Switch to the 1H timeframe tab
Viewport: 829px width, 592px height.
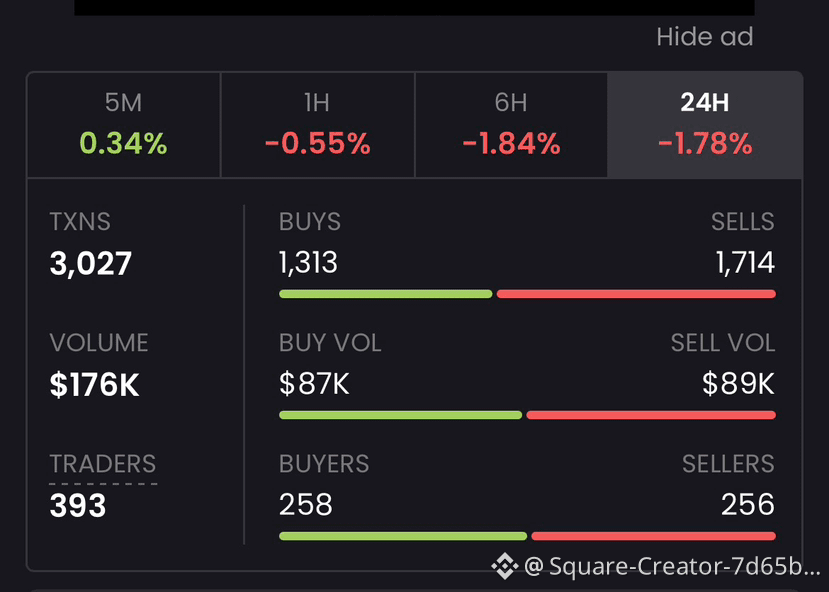317,125
